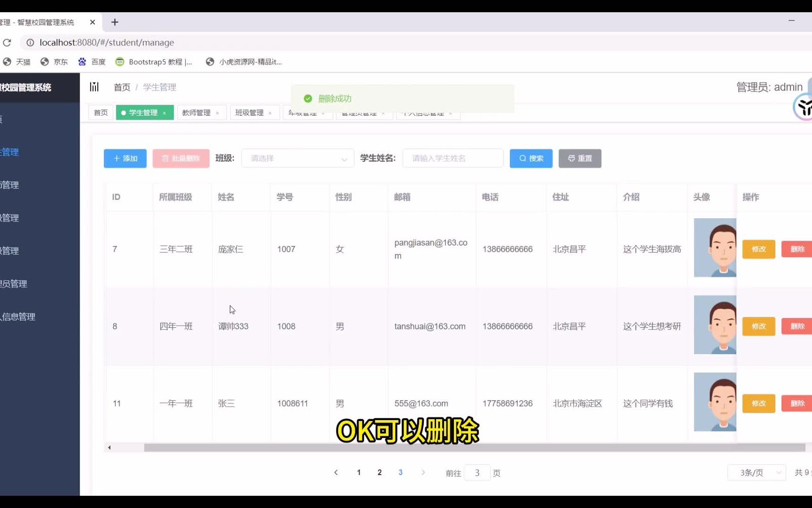
Task: Delete student 张三 with 删除 button
Action: 796,403
